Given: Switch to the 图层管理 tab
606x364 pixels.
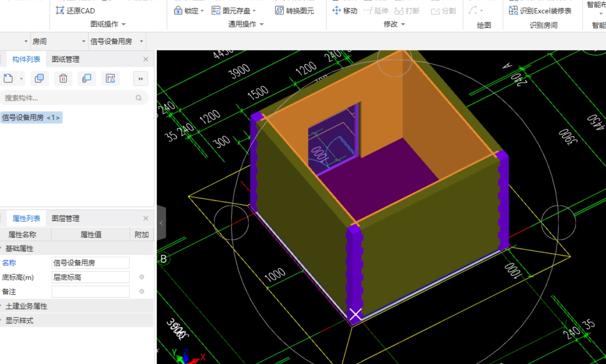Looking at the screenshot, I should (x=66, y=219).
